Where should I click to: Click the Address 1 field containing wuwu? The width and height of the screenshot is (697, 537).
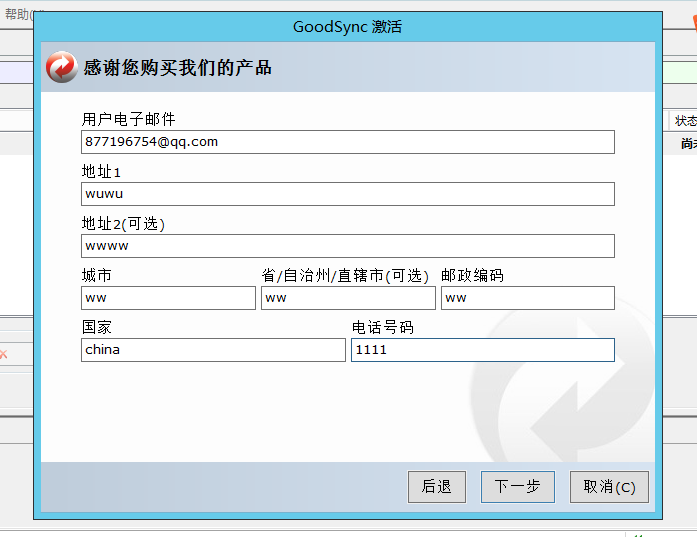tap(348, 194)
